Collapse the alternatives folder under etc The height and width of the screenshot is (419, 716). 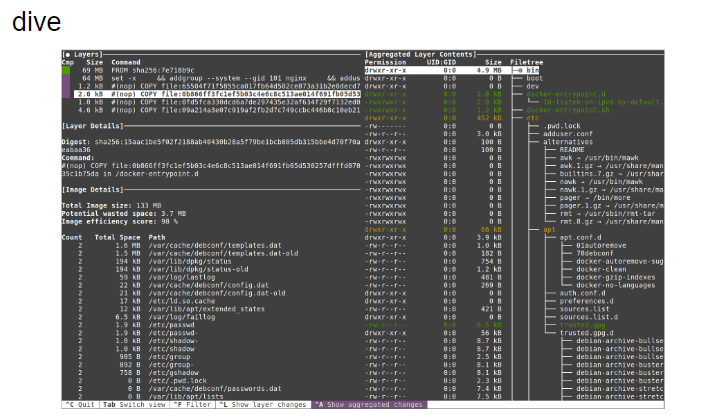coord(567,141)
